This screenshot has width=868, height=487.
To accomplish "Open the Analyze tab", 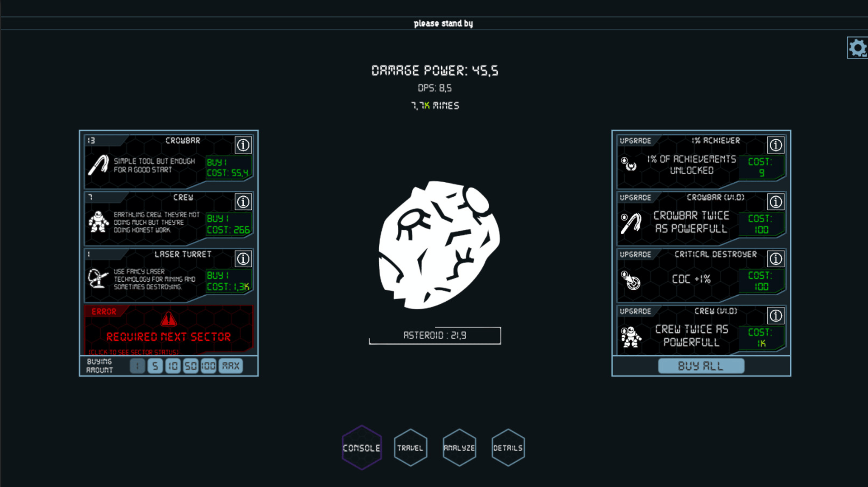I will coord(459,448).
